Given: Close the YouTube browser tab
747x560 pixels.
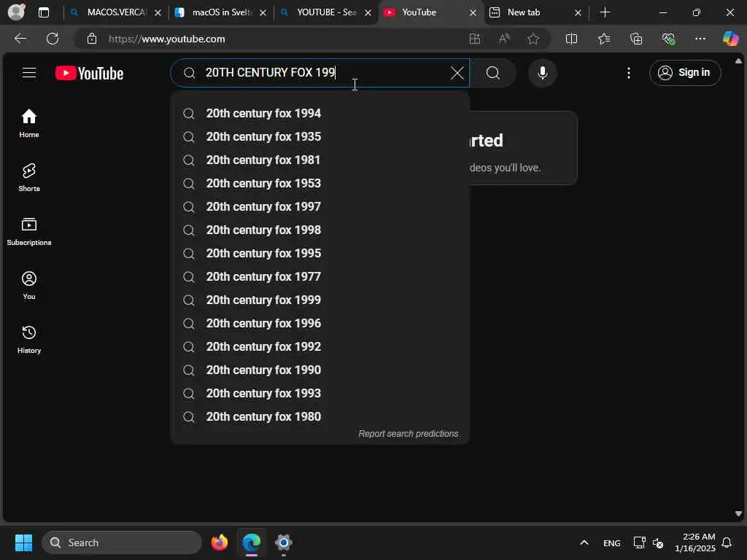Looking at the screenshot, I should tap(473, 13).
